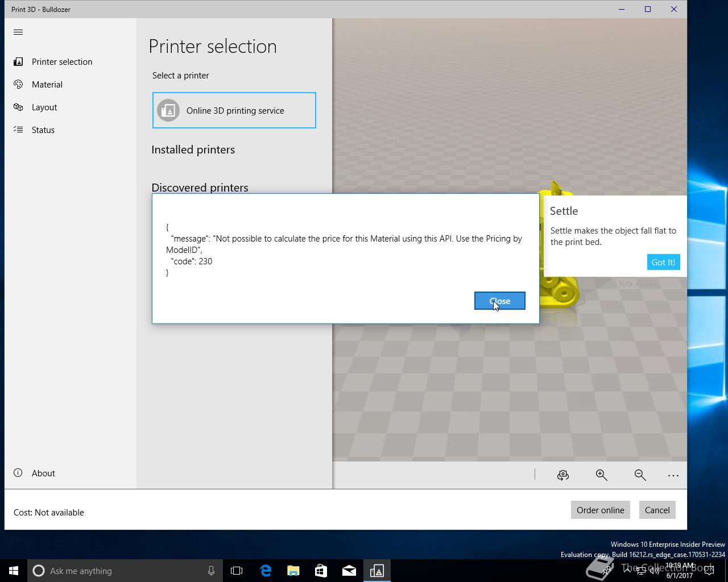
Task: Click the yellow bulldozer model
Action: click(560, 293)
